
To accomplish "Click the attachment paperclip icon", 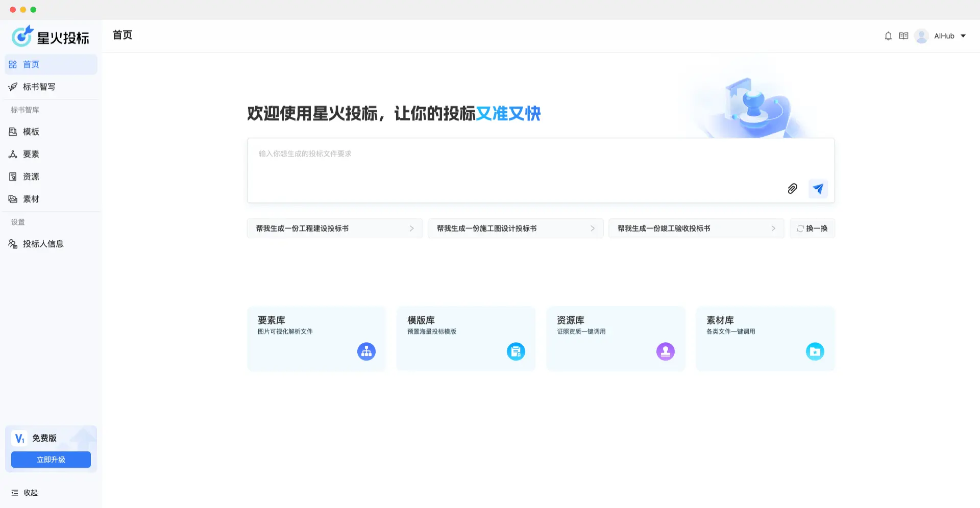I will [792, 189].
